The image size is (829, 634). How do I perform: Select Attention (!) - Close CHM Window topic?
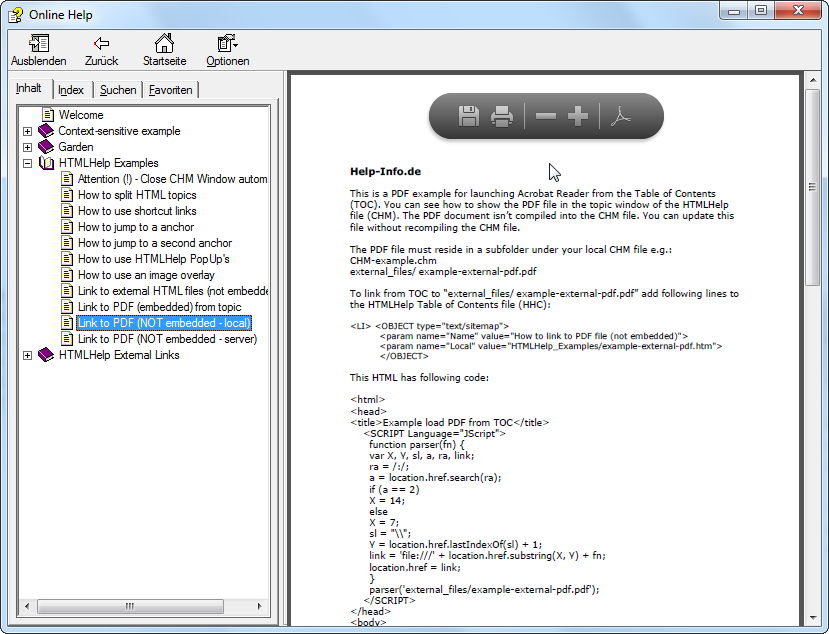[x=172, y=179]
